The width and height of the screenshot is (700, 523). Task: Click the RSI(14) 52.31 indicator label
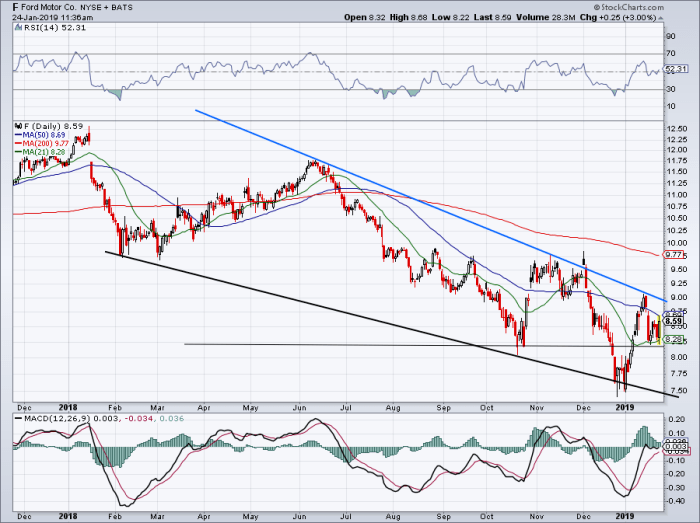pyautogui.click(x=50, y=28)
